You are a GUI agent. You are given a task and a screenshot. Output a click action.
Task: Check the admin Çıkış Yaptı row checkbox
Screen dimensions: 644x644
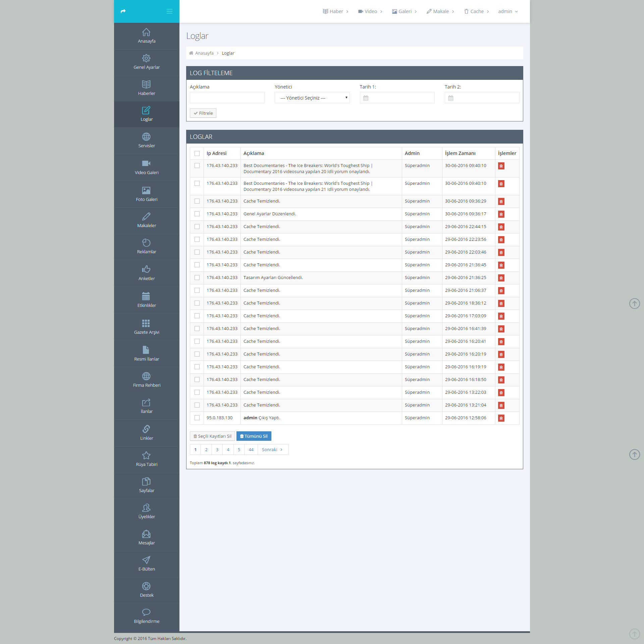197,418
